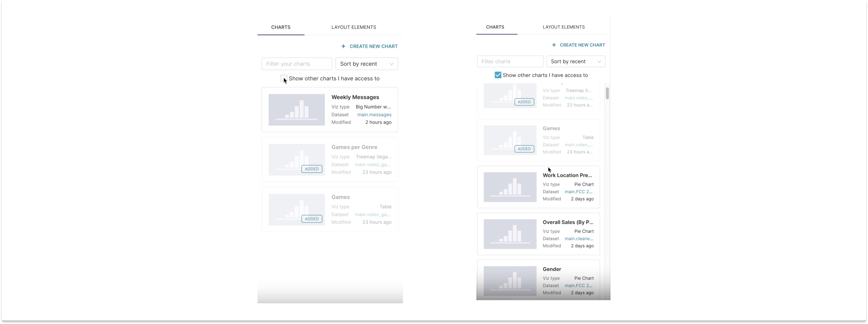The image size is (868, 324).
Task: Click main.messages dataset link
Action: [x=374, y=115]
